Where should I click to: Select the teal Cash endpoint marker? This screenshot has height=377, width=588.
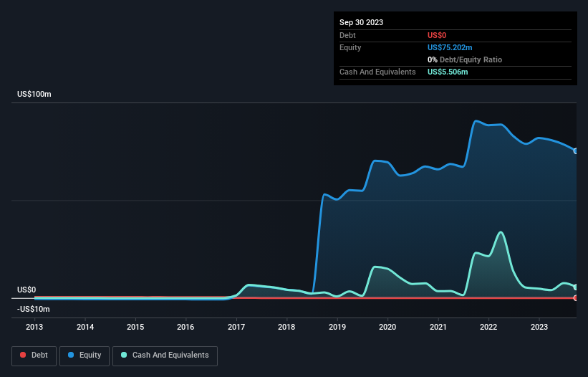576,287
